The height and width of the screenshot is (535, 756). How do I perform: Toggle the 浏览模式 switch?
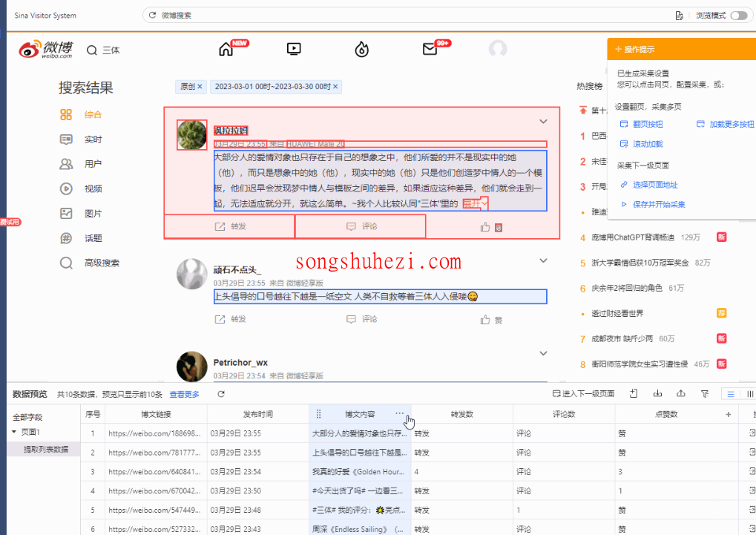(738, 16)
